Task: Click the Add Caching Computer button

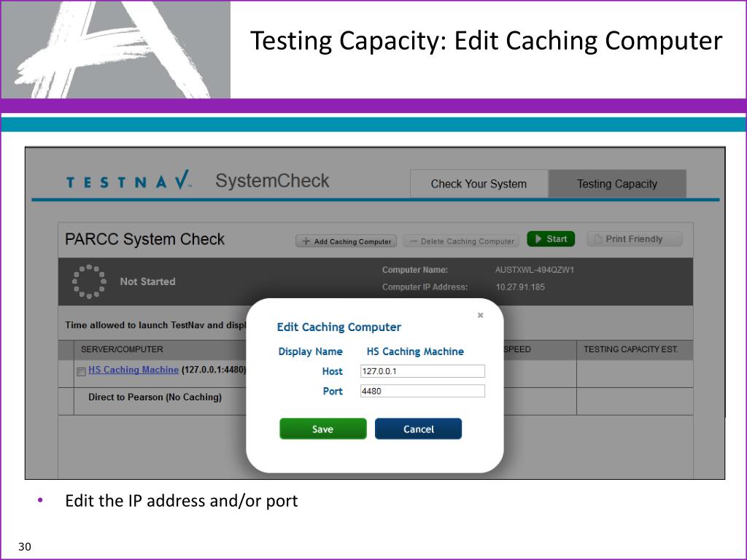Action: click(347, 241)
